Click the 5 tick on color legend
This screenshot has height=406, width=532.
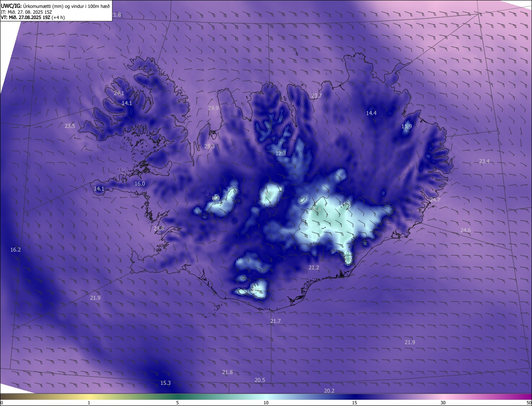177,403
